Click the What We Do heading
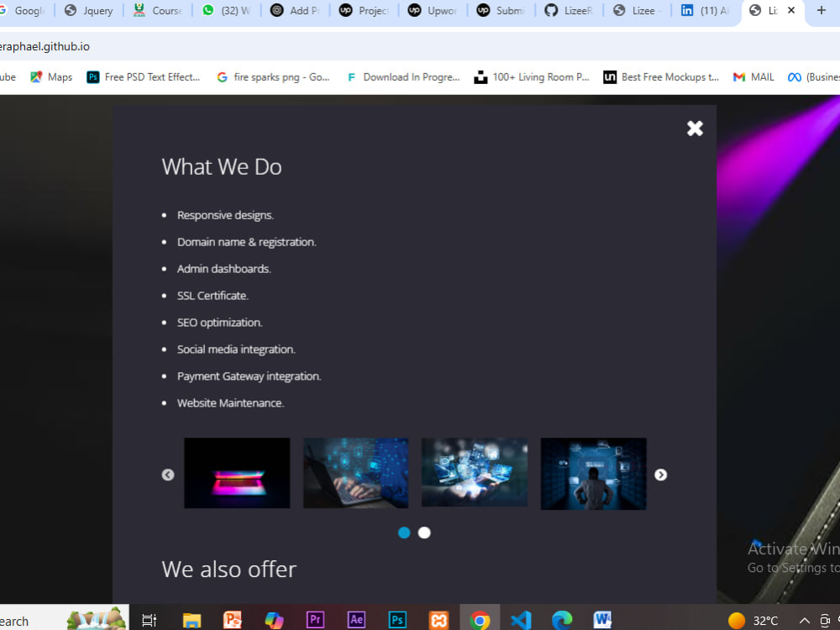This screenshot has width=840, height=630. tap(222, 167)
